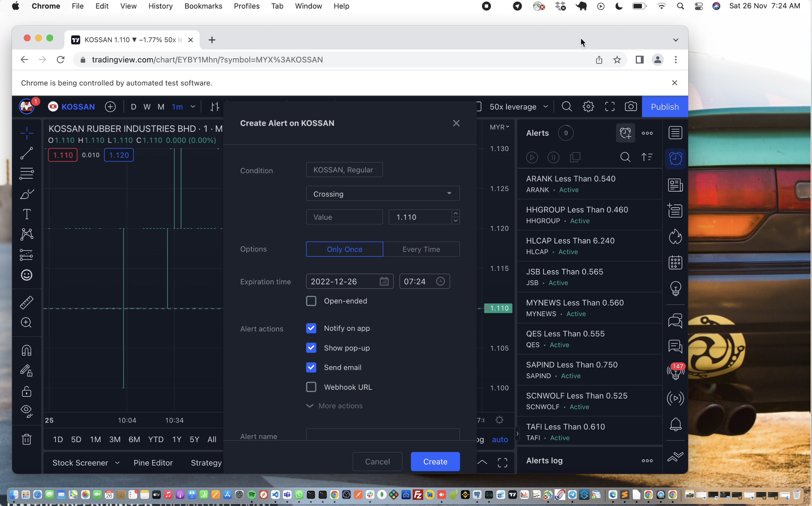Open the 50x leverage dropdown
Image resolution: width=812 pixels, height=506 pixels.
(518, 107)
